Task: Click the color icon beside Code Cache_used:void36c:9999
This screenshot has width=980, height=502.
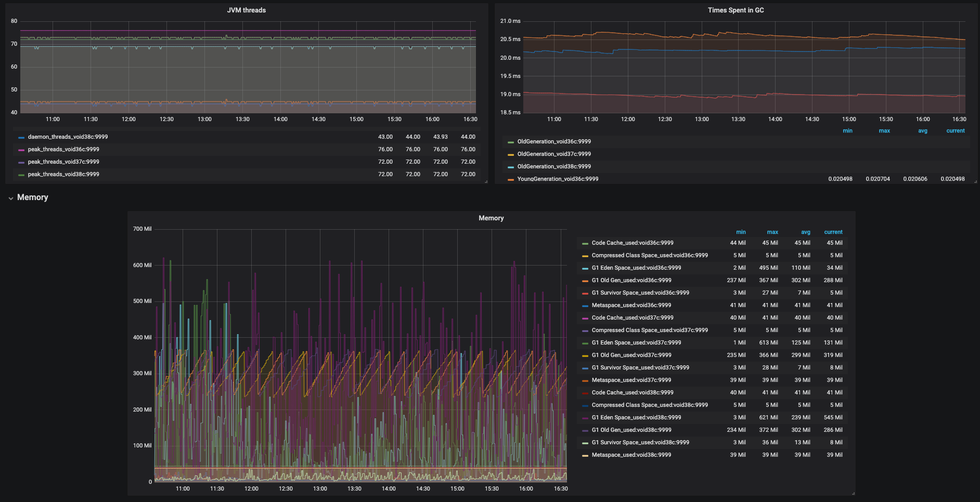Action: click(x=586, y=243)
